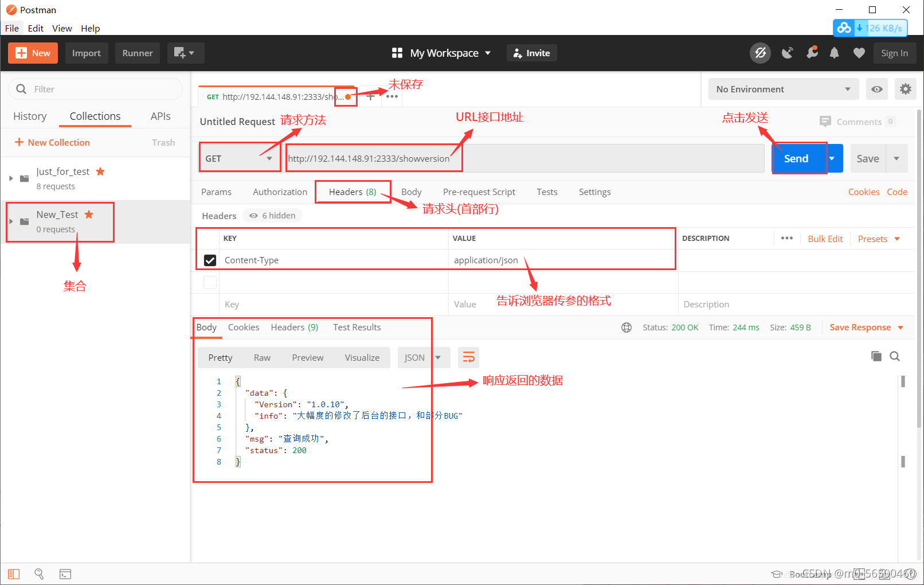The height and width of the screenshot is (585, 924).
Task: Open the request Body tab
Action: [x=412, y=192]
